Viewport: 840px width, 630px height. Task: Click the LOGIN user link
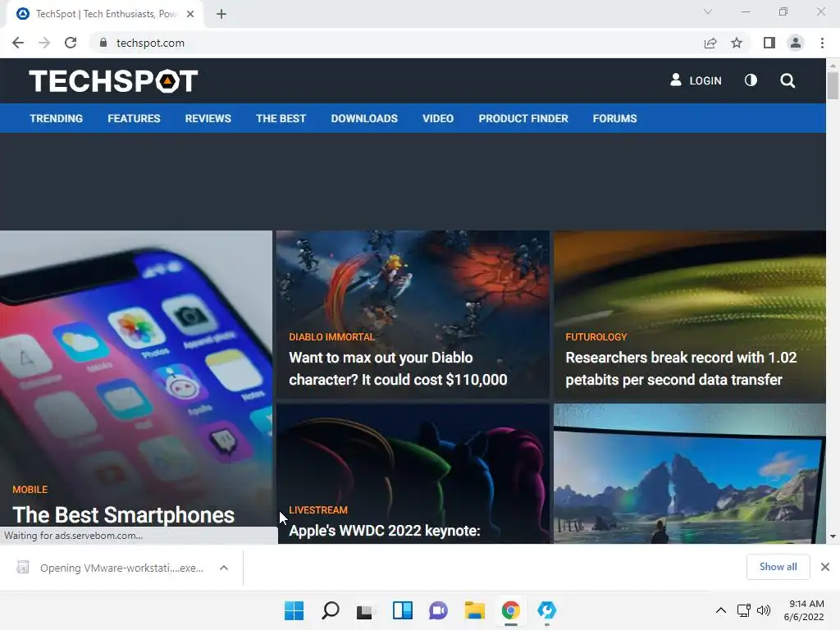[696, 80]
